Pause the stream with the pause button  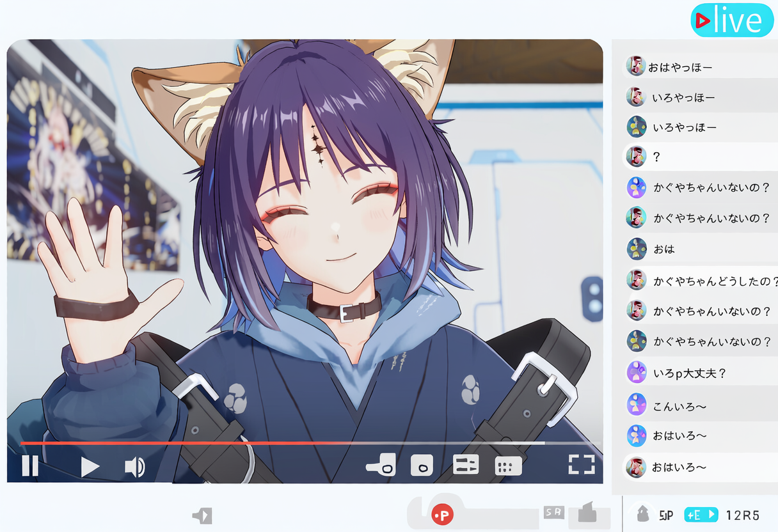tap(30, 466)
